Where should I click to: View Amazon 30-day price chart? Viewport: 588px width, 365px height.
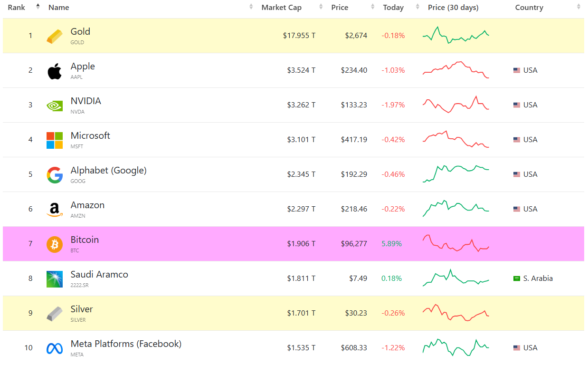(x=456, y=209)
